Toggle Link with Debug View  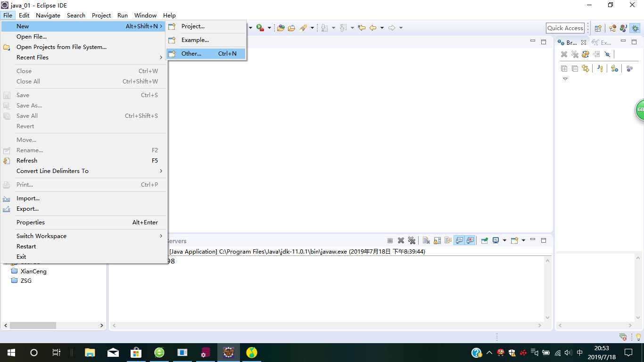[586, 68]
